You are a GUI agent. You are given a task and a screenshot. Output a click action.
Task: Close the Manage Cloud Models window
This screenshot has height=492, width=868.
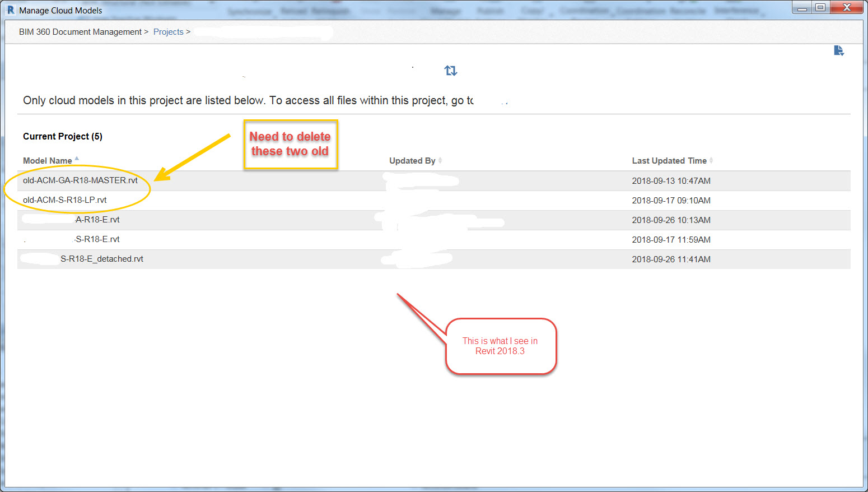[x=847, y=8]
